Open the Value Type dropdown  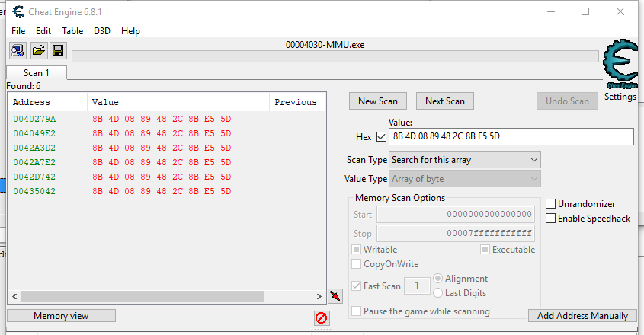(x=464, y=179)
